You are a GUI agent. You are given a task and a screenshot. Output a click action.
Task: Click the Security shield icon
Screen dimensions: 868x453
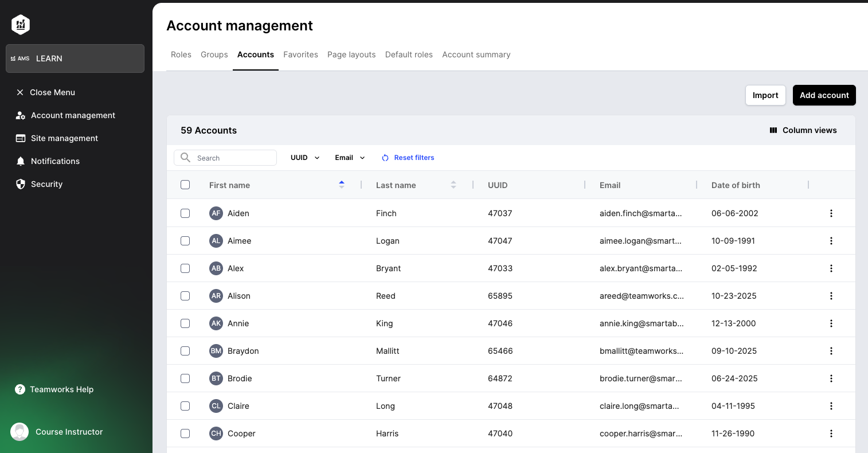(x=21, y=184)
